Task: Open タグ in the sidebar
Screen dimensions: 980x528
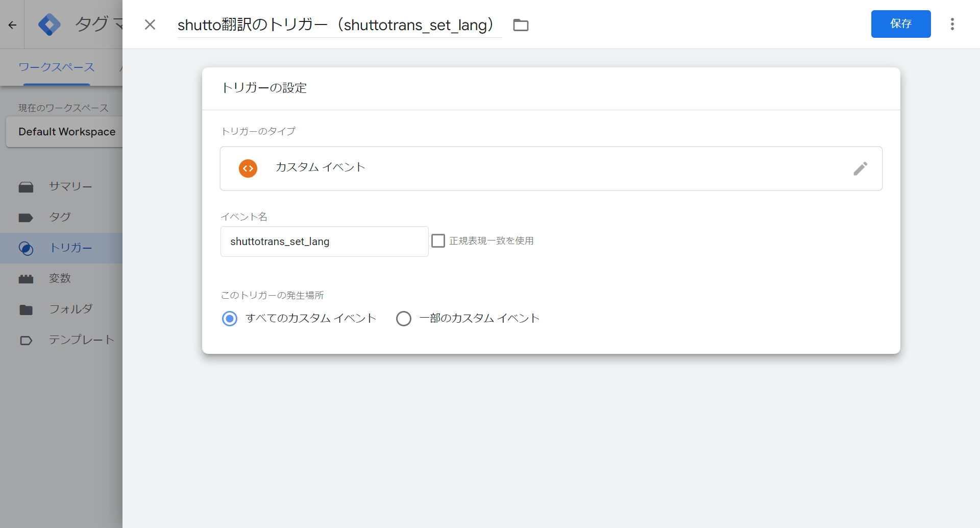Action: (x=61, y=217)
